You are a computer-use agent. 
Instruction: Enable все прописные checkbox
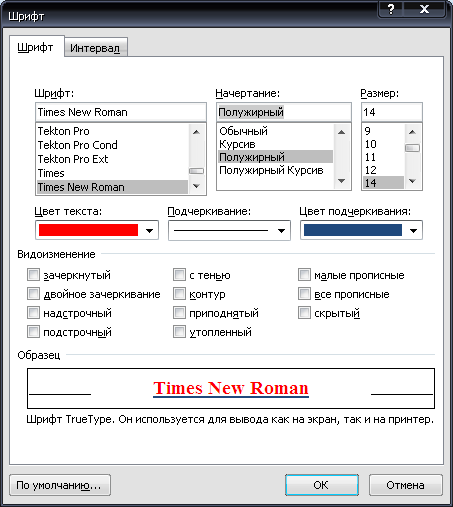(304, 294)
